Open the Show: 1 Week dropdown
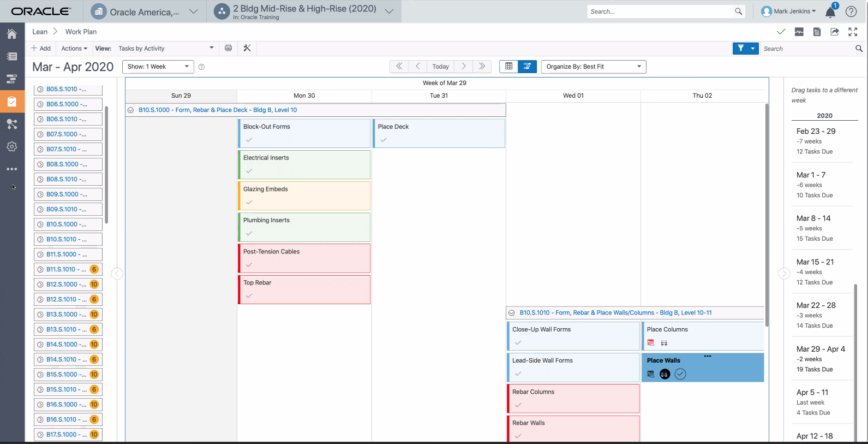The width and height of the screenshot is (868, 444). pos(158,67)
